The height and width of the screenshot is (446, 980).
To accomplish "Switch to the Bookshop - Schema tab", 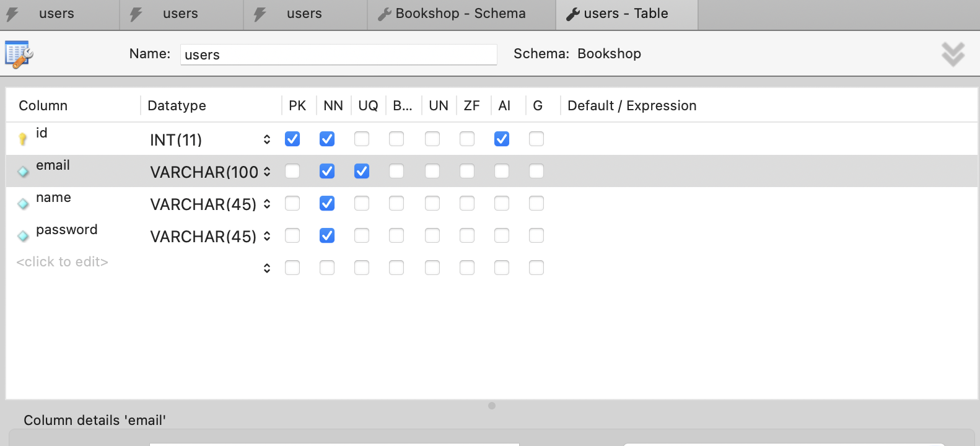I will click(x=460, y=14).
